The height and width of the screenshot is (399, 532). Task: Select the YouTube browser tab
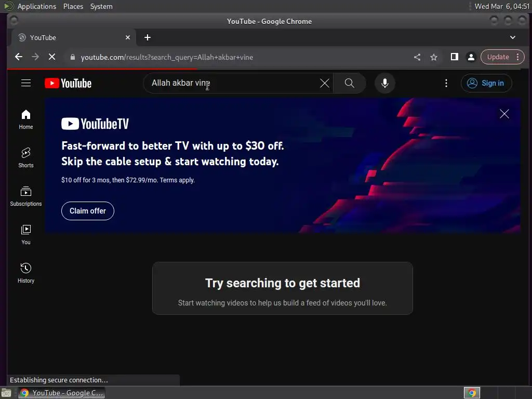[x=74, y=37]
